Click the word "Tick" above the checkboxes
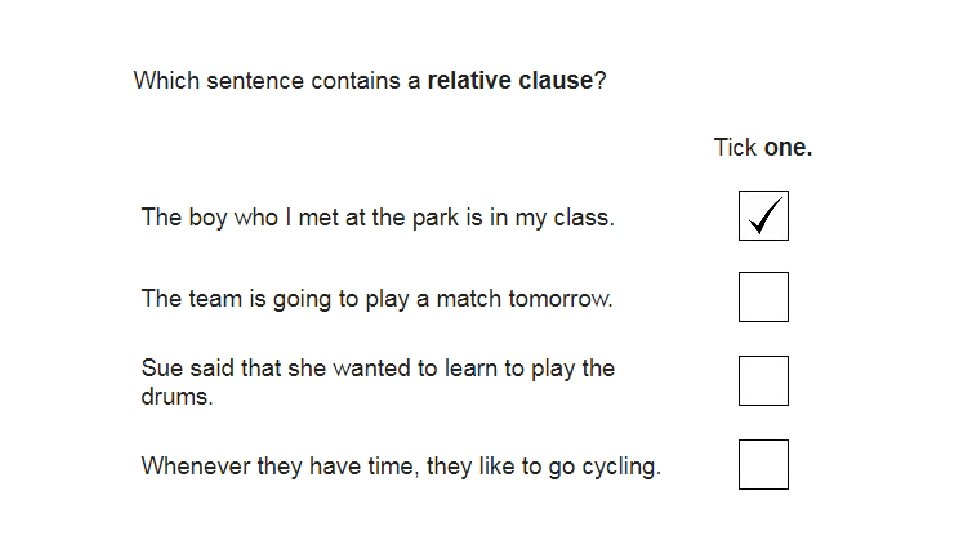This screenshot has width=960, height=540. [735, 148]
